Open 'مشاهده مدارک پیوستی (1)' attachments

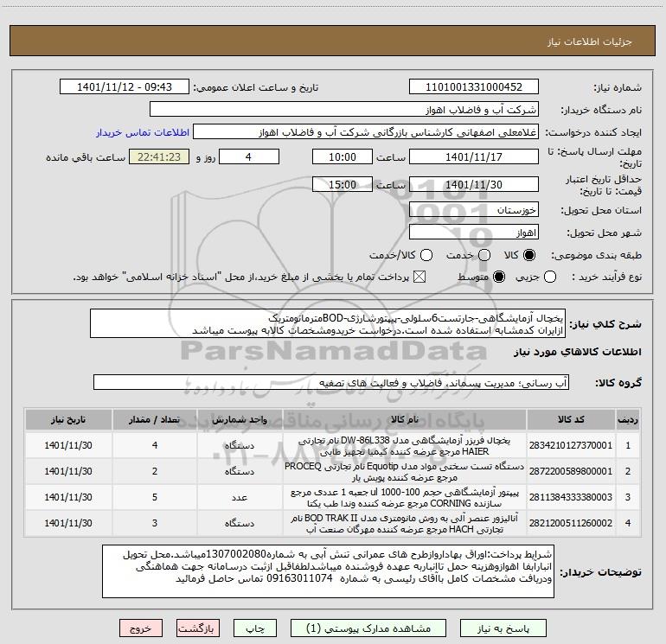pyautogui.click(x=368, y=628)
